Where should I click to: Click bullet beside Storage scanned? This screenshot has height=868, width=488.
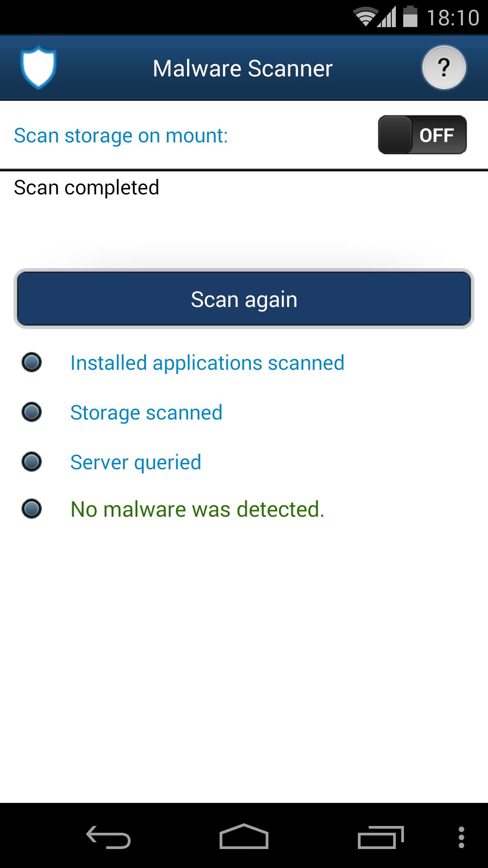32,412
